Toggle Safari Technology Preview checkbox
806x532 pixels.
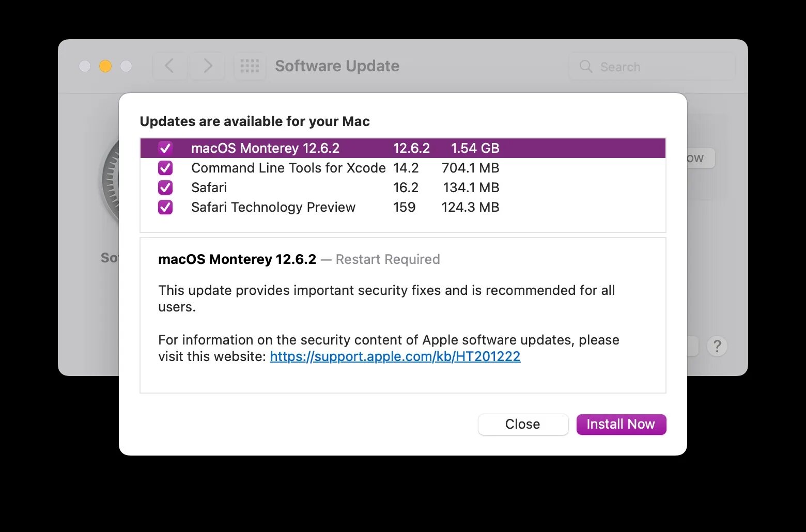(x=165, y=207)
